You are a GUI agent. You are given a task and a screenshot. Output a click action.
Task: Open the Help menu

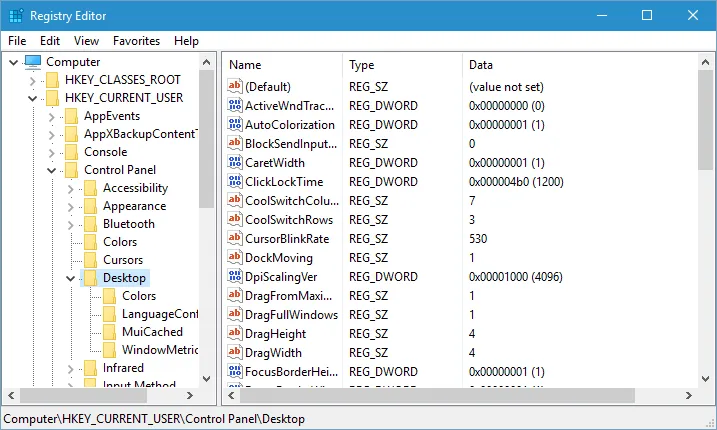pos(186,41)
